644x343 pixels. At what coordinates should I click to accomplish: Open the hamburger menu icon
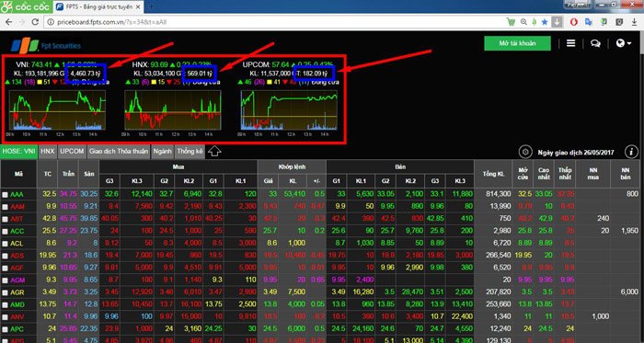pyautogui.click(x=571, y=43)
